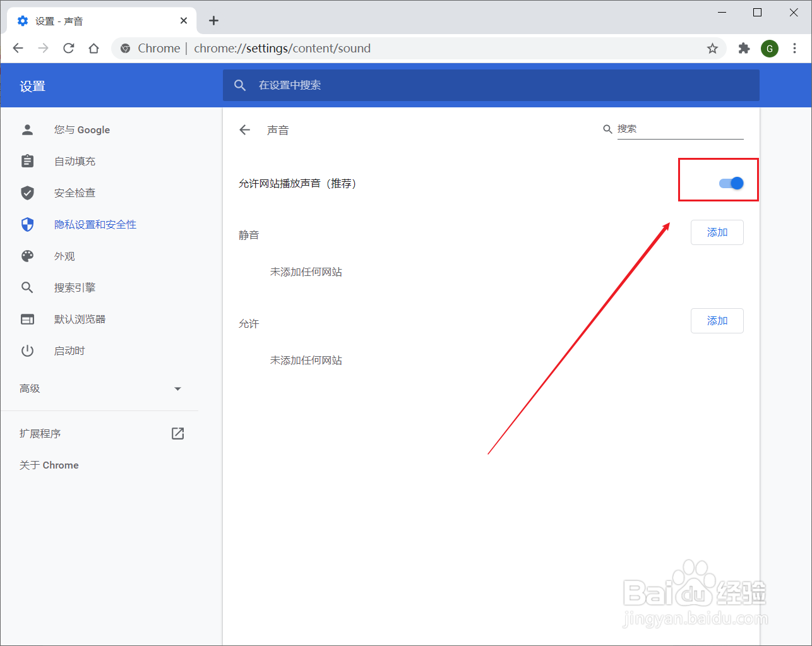Open the Chrome menu with three dots
This screenshot has width=812, height=646.
794,48
